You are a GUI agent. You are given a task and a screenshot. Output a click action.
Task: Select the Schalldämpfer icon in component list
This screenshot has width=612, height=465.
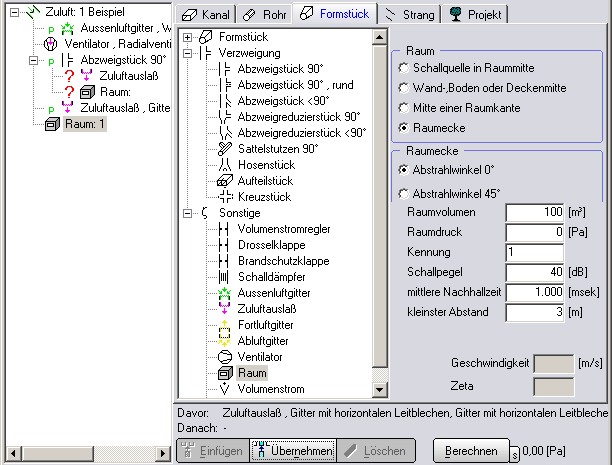224,276
